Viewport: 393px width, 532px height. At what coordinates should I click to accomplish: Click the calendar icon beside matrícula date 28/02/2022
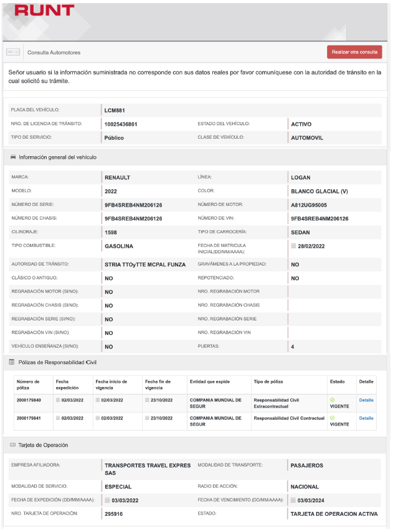click(294, 246)
